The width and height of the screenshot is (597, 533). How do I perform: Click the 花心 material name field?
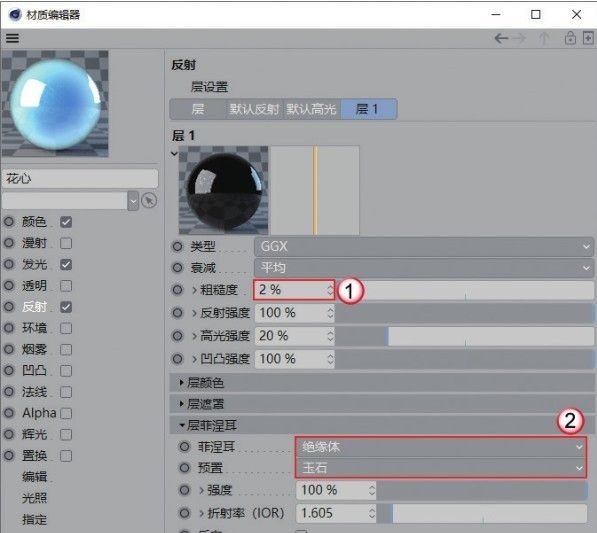pyautogui.click(x=80, y=178)
